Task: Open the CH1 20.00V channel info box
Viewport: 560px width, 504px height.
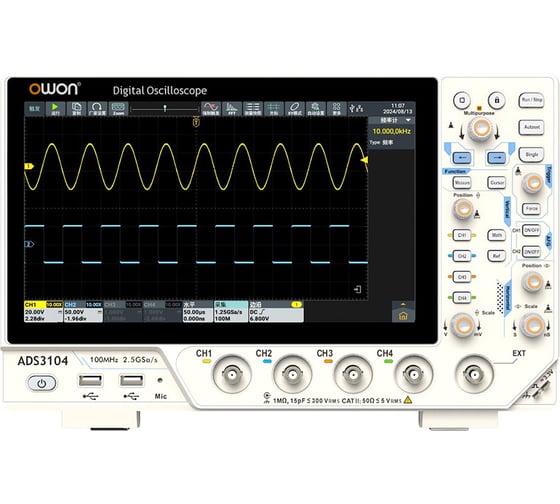Action: [44, 311]
